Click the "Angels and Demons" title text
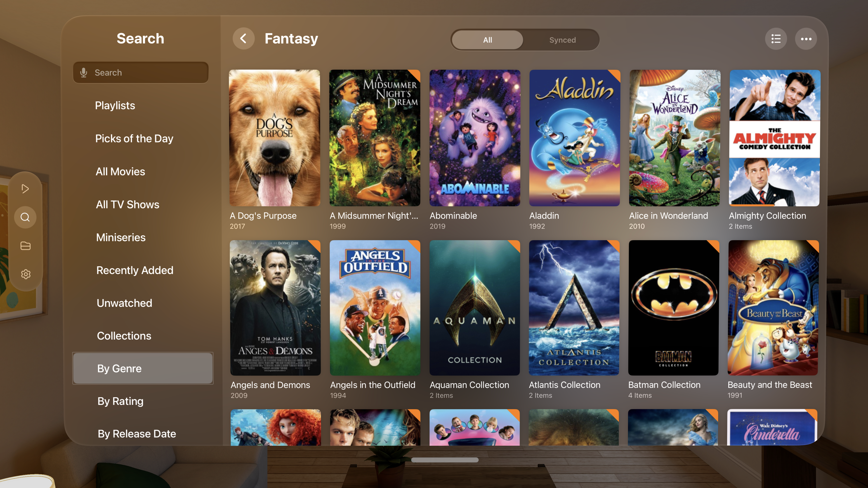868x488 pixels. pos(270,385)
